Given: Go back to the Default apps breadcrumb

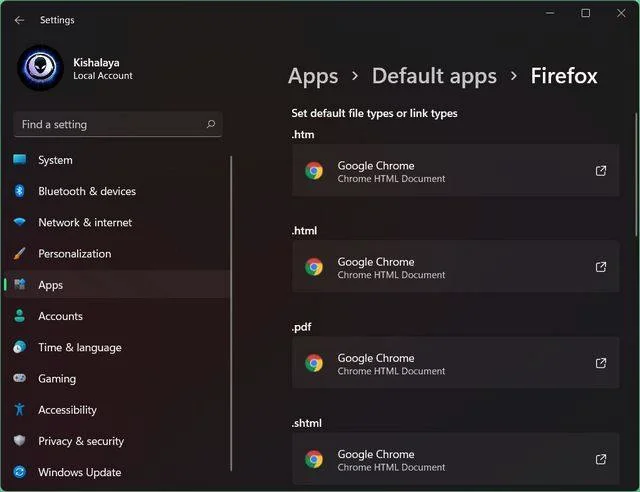Looking at the screenshot, I should [x=434, y=76].
